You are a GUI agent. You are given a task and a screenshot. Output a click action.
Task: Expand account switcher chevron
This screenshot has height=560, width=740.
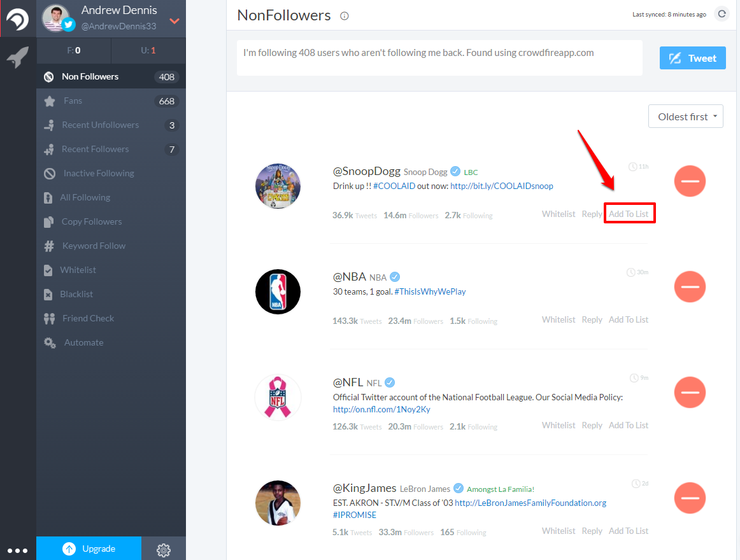point(174,21)
